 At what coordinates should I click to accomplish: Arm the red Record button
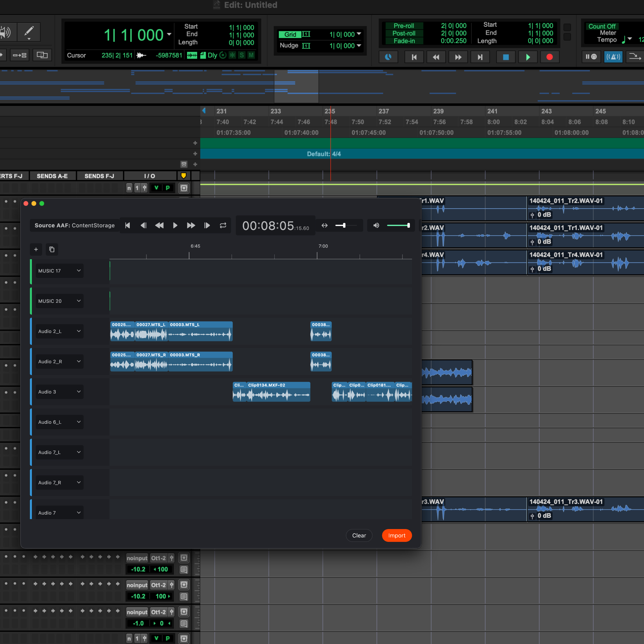pyautogui.click(x=550, y=57)
